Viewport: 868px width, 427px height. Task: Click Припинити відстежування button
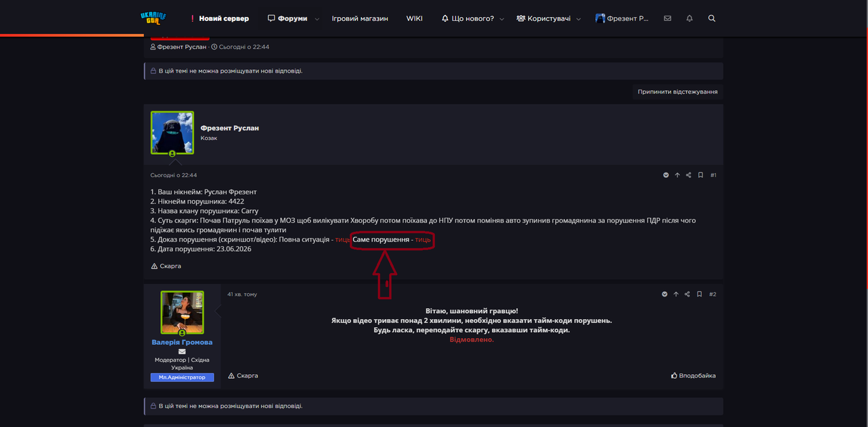[677, 92]
